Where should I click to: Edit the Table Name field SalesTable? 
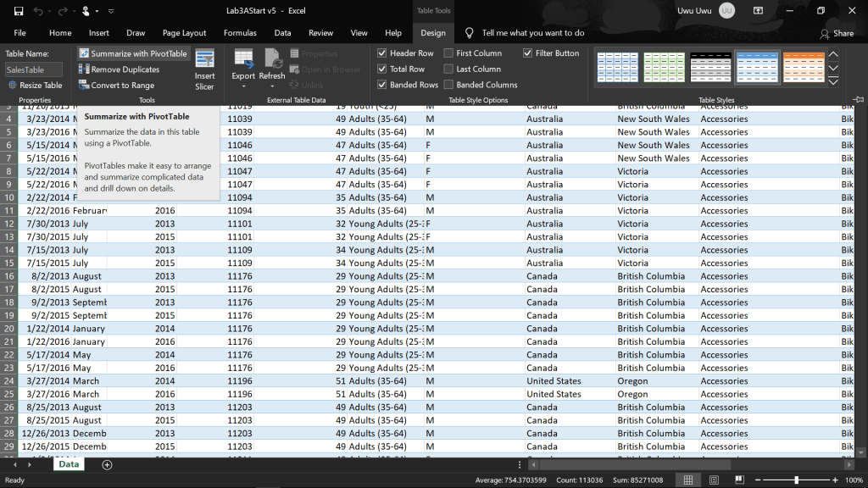(x=34, y=69)
